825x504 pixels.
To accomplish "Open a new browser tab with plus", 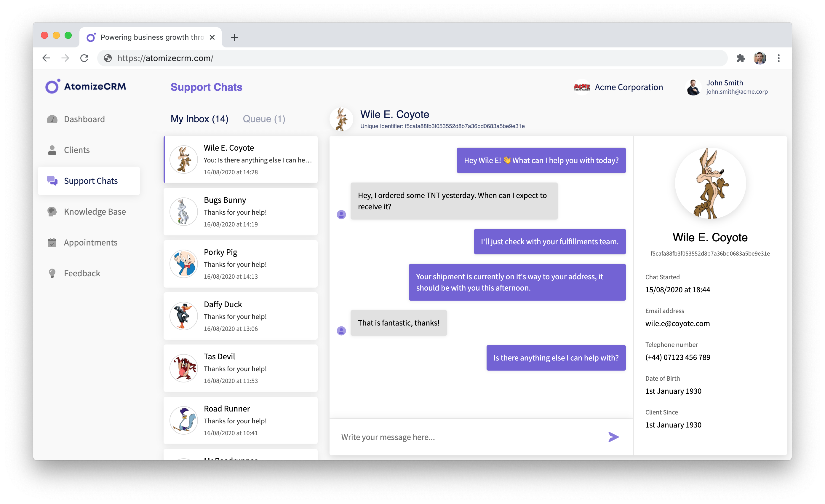I will (x=235, y=38).
